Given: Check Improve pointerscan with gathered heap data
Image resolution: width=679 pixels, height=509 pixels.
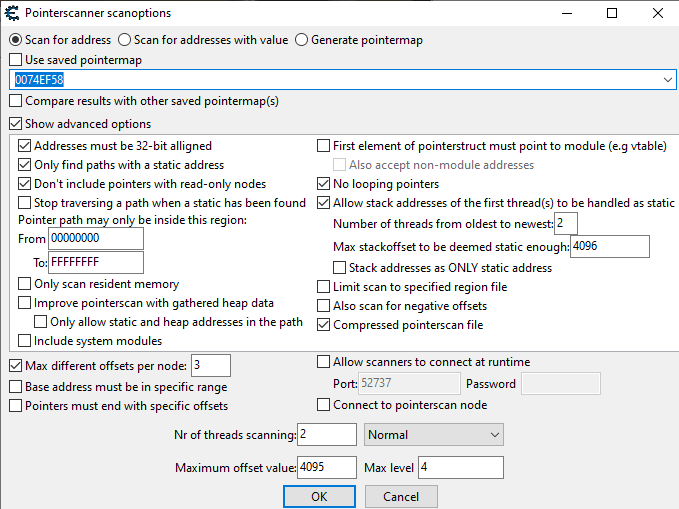Looking at the screenshot, I should click(x=25, y=303).
